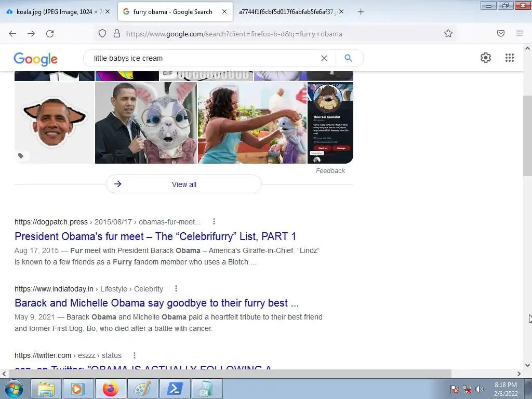Open Barack and Michelle Obama say goodbye result

pyautogui.click(x=157, y=303)
